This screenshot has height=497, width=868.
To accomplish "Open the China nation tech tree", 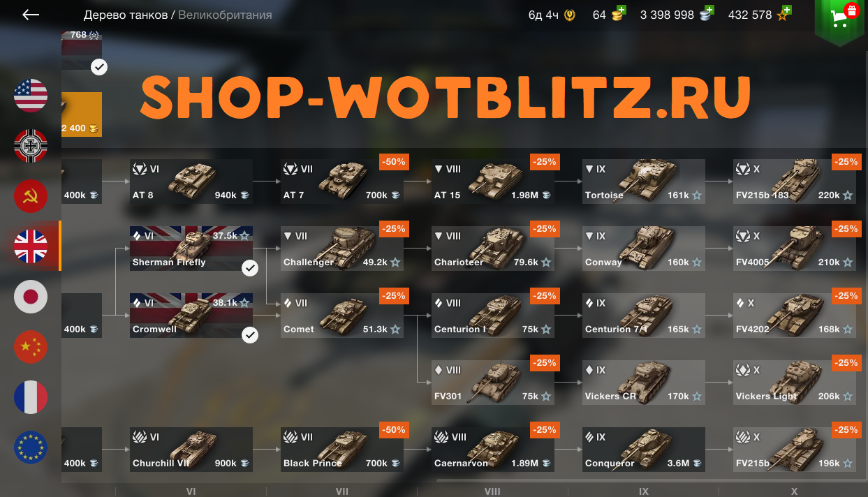I will [31, 347].
